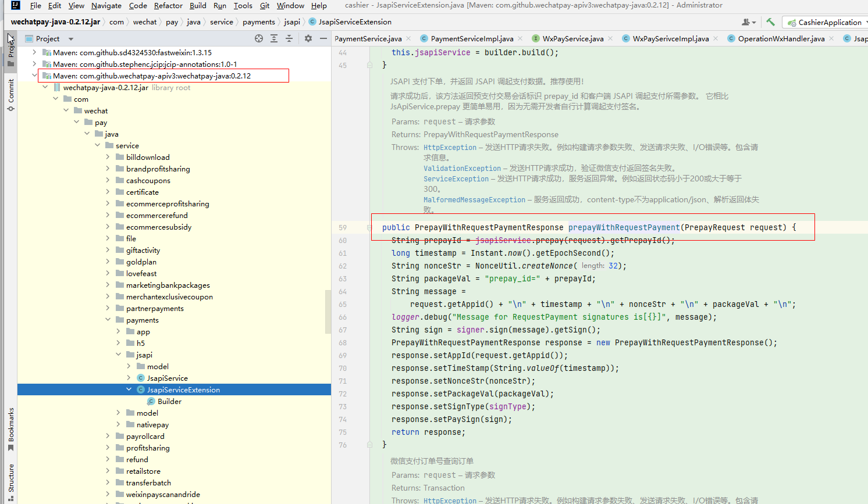Close the PaymentService.java tab

(408, 38)
